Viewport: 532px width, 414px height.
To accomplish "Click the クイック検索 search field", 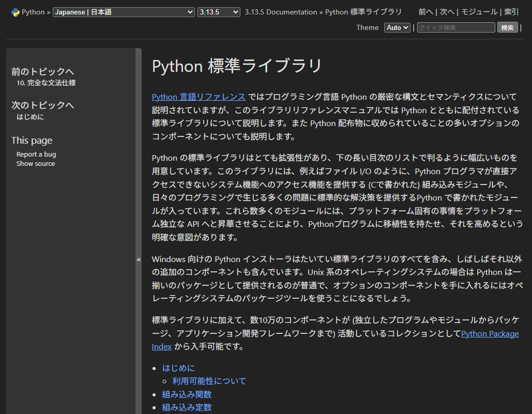I will 456,27.
